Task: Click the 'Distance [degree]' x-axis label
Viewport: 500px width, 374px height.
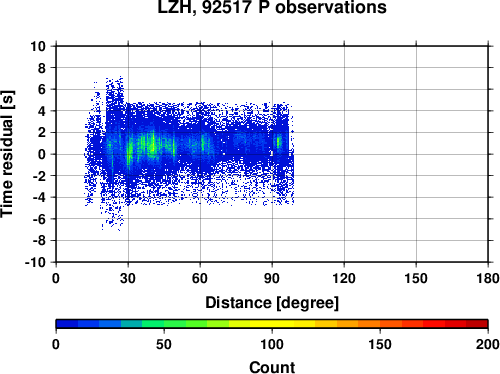Action: (272, 303)
